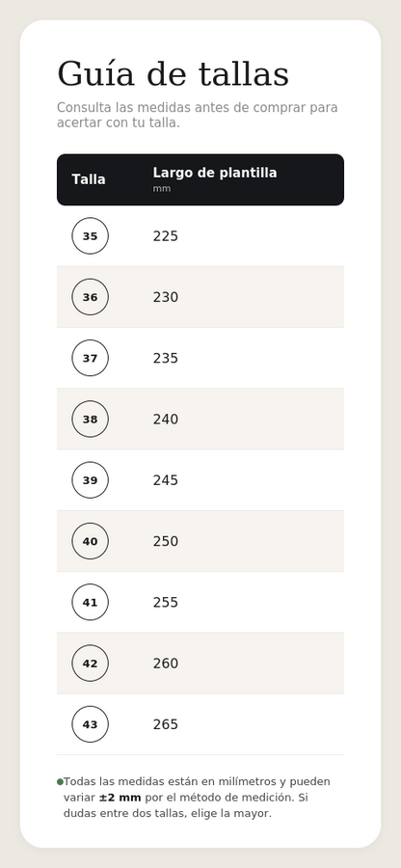Select the size 40 circle badge
The image size is (401, 868).
(91, 541)
